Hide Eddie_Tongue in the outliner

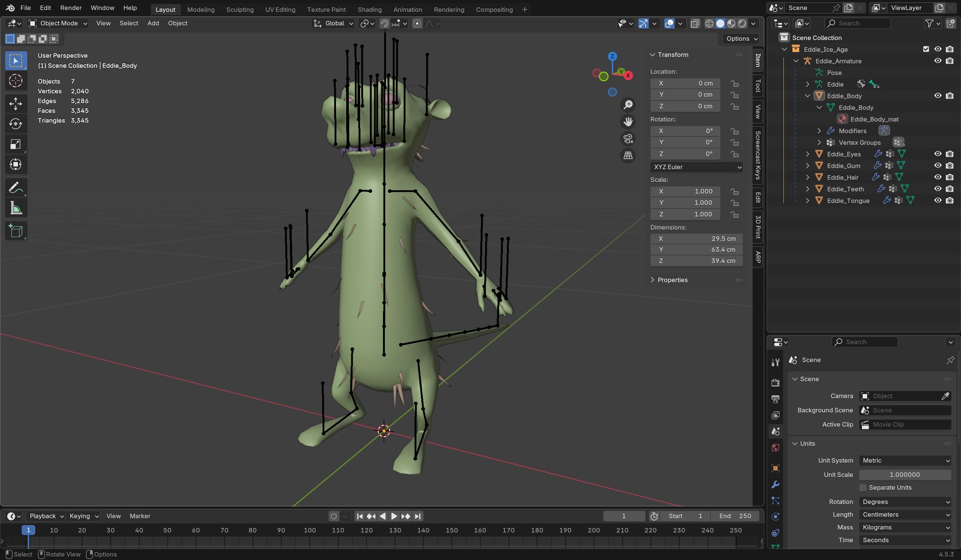coord(938,201)
